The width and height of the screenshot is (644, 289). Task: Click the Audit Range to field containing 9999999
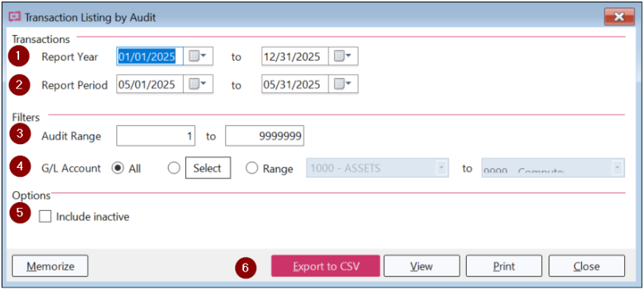(x=265, y=135)
